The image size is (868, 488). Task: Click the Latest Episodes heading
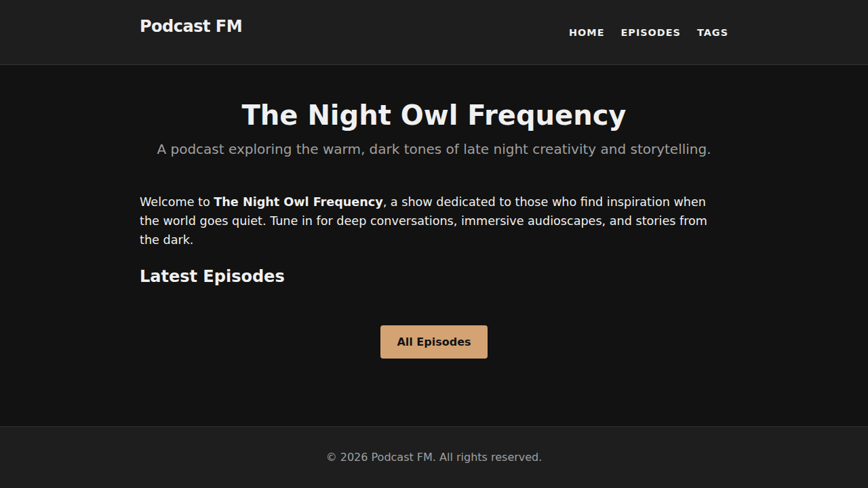[x=212, y=276]
